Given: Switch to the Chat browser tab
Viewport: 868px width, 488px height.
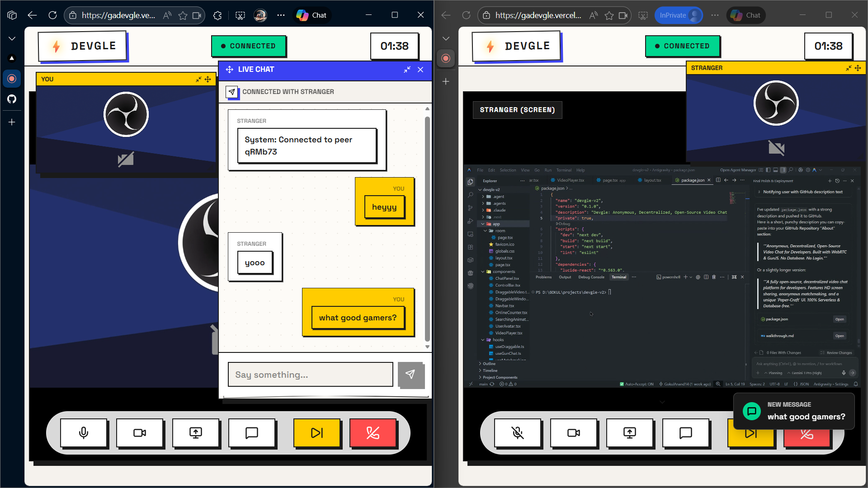Looking at the screenshot, I should point(311,15).
